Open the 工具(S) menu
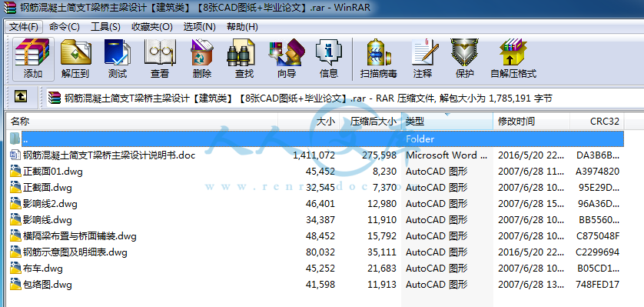 [105, 27]
